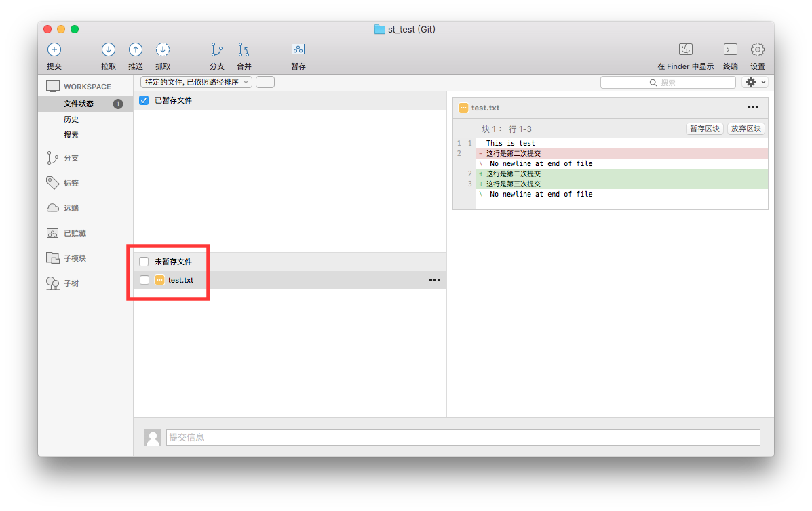Click the WORKSPACE heading label
The height and width of the screenshot is (511, 812).
pyautogui.click(x=87, y=87)
